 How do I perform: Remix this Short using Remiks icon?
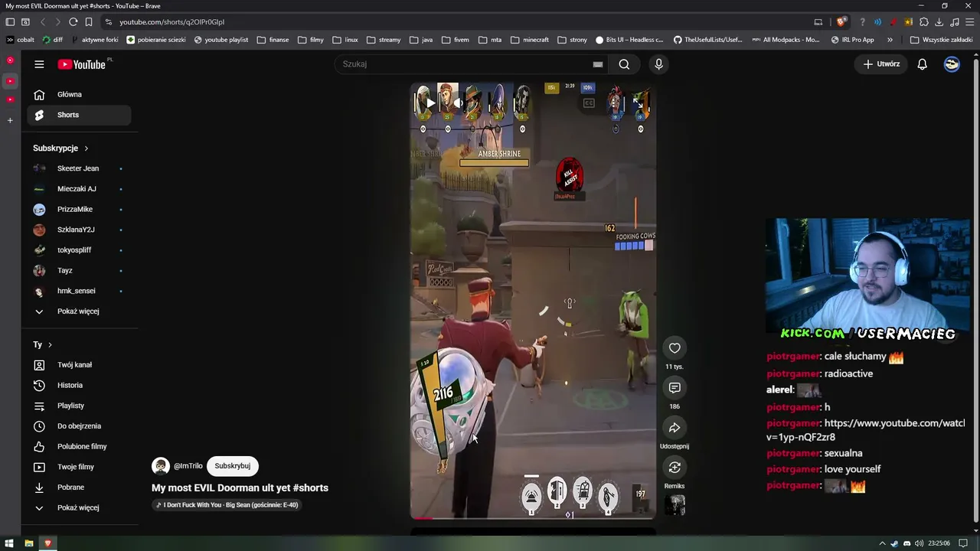[x=675, y=468]
